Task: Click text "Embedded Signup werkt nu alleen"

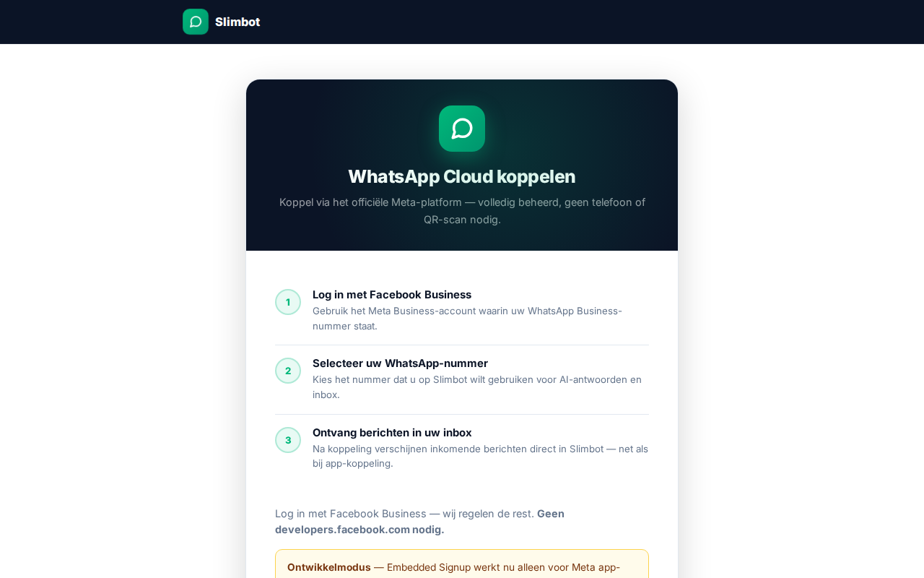Action: (465, 567)
